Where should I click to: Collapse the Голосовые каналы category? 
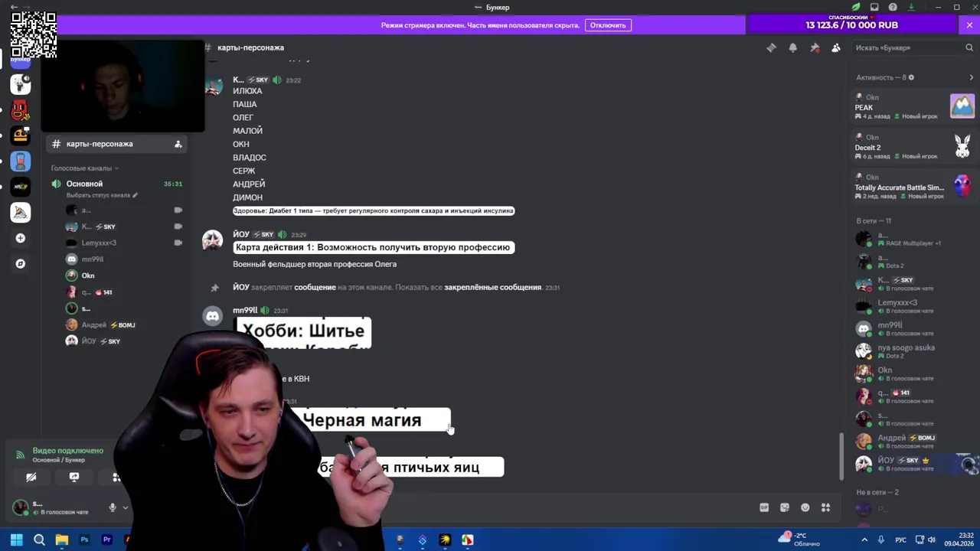click(x=85, y=168)
